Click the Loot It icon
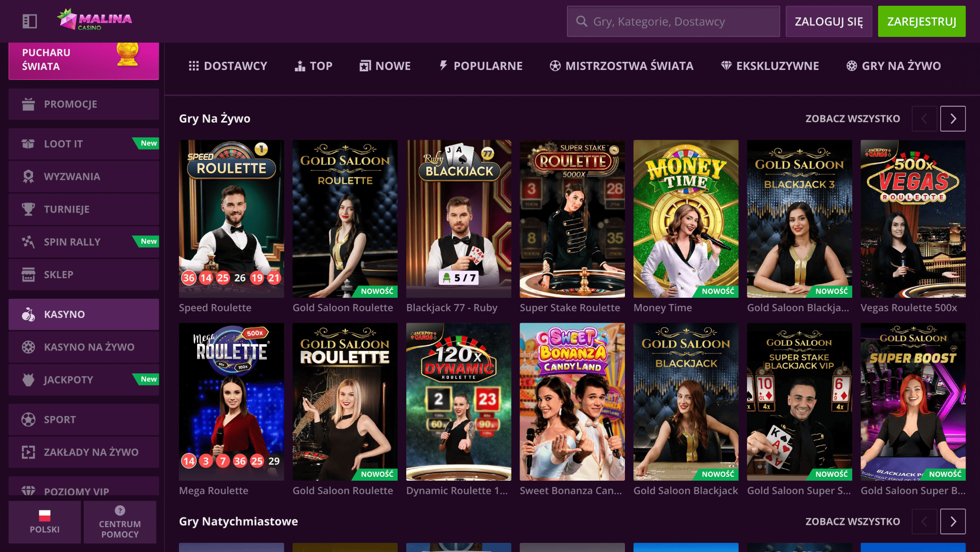This screenshot has width=980, height=552. coord(28,144)
